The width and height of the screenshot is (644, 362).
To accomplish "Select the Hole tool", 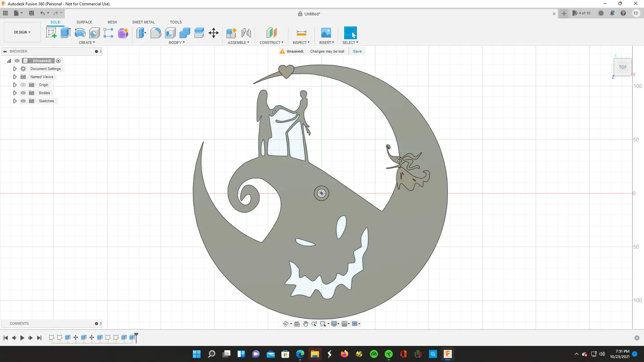I will (94, 33).
